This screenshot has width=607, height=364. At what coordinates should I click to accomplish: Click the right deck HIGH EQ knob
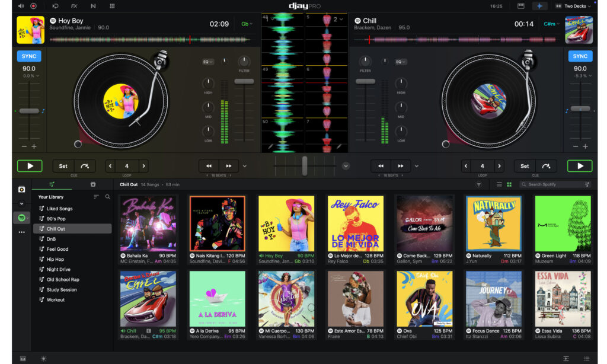tap(401, 83)
